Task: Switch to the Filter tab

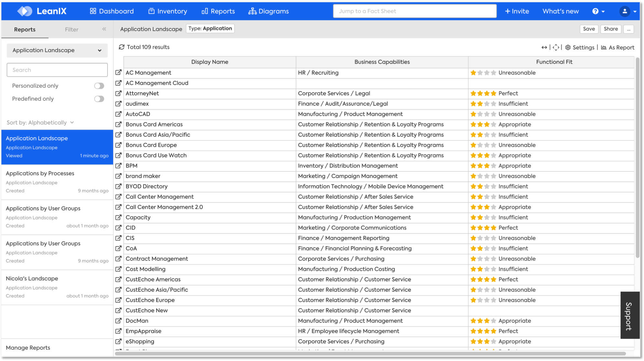Action: 71,29
